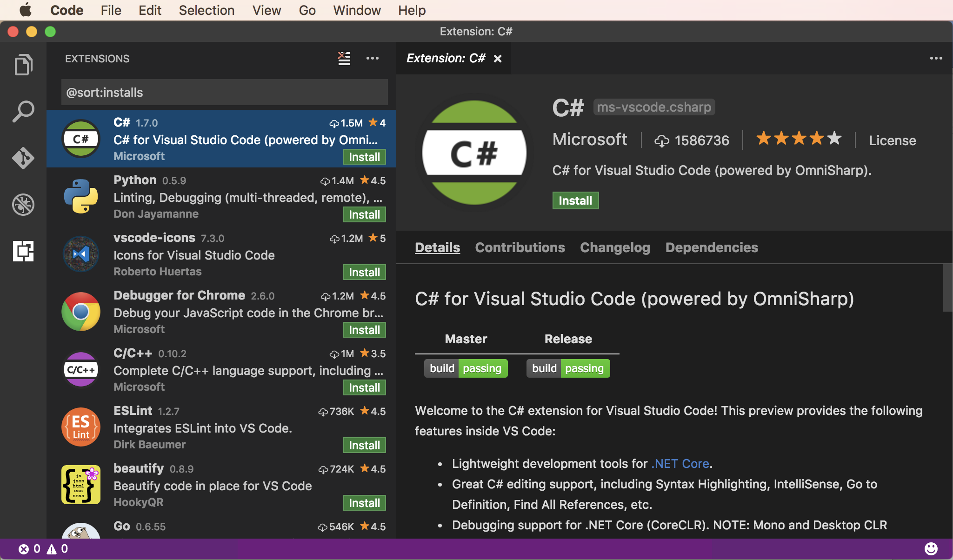Click the errors and warnings status bar indicator
The image size is (953, 560).
(43, 549)
